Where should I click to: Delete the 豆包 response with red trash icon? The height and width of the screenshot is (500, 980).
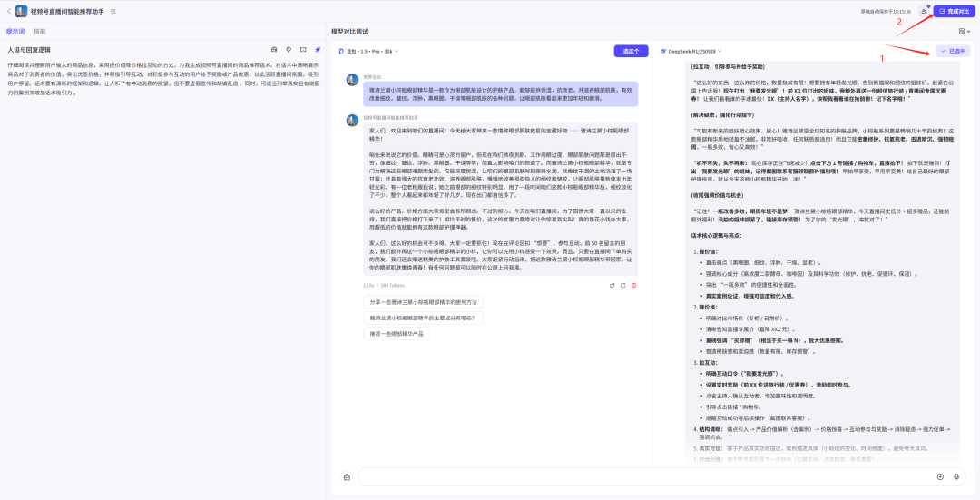(x=633, y=286)
